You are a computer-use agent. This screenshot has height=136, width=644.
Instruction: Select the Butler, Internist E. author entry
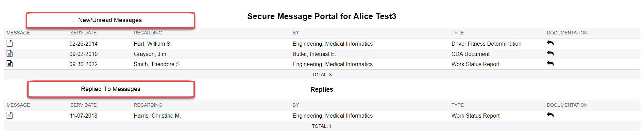(x=314, y=54)
